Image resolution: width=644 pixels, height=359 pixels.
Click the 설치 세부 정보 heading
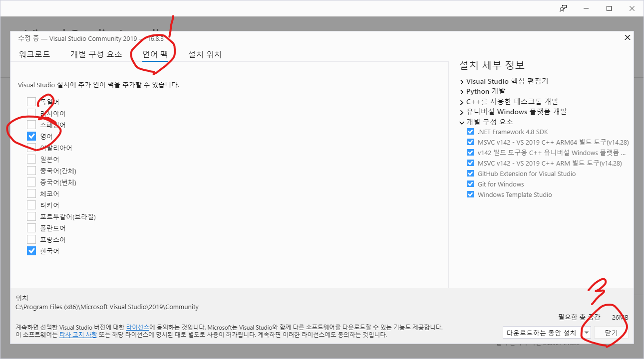[492, 65]
